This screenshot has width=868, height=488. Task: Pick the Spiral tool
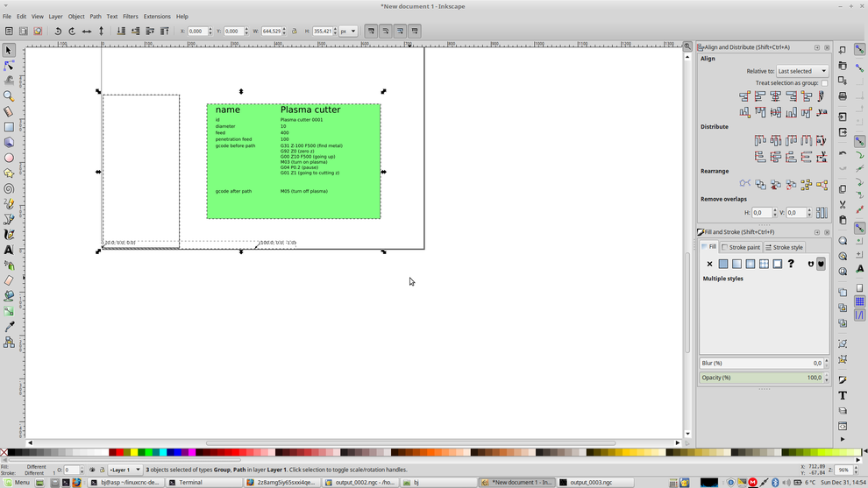pos(9,188)
